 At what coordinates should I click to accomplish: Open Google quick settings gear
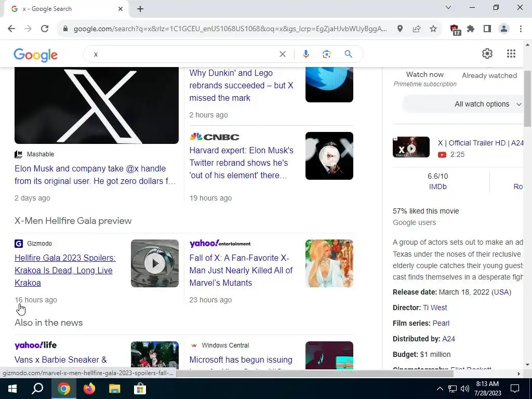click(487, 54)
